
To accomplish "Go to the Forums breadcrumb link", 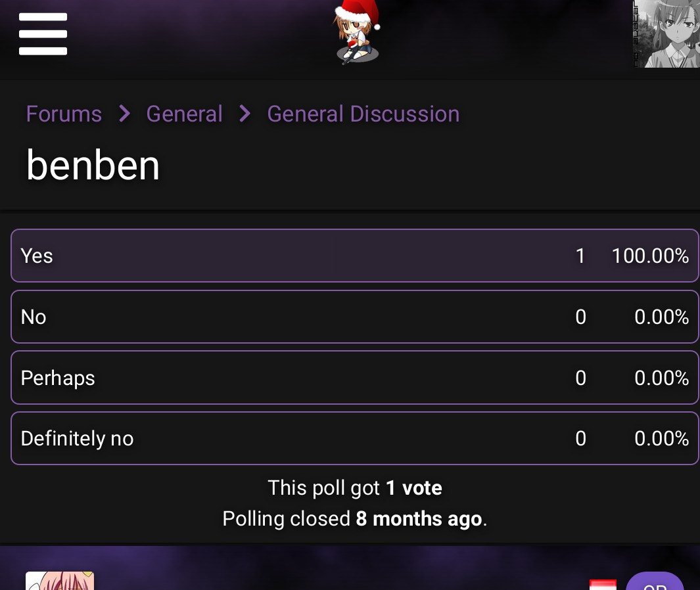I will pos(64,114).
